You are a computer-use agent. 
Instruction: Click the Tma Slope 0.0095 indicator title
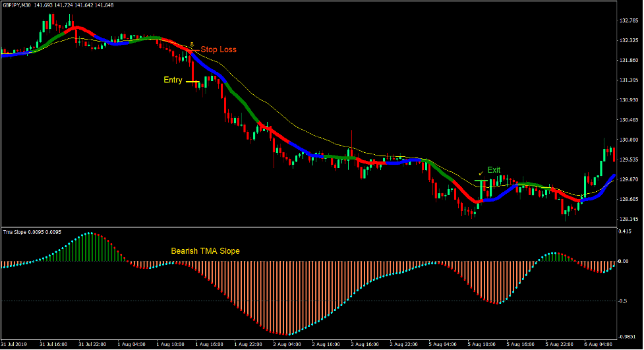tap(32, 232)
